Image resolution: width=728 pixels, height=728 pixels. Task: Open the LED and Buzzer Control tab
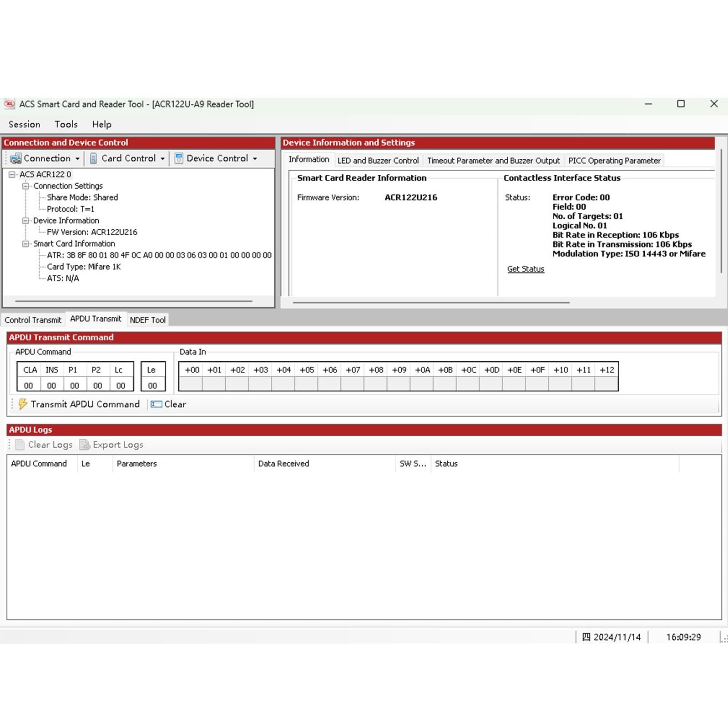coord(378,161)
